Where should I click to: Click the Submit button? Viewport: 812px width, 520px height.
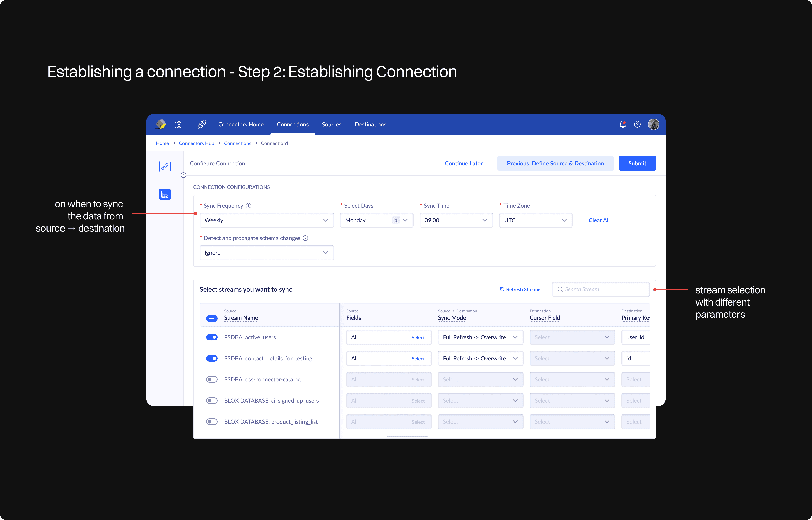pos(637,164)
